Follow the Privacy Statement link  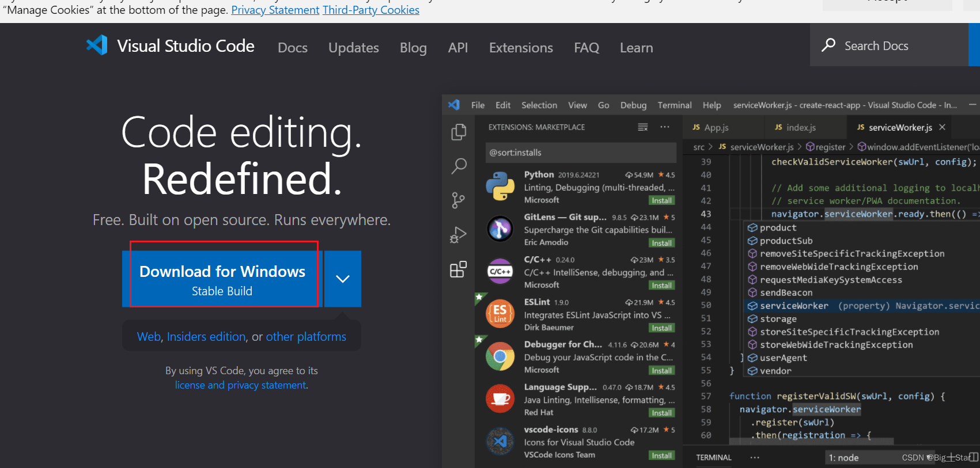point(275,10)
